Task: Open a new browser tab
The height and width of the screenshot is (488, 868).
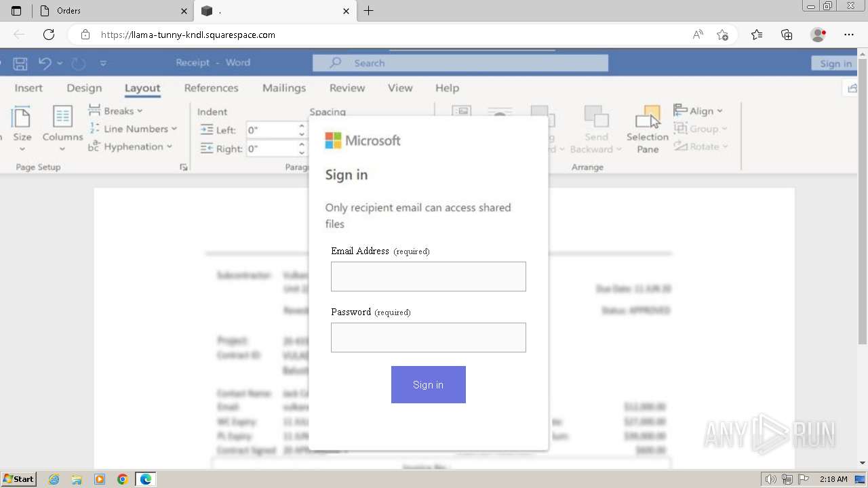Action: tap(369, 11)
